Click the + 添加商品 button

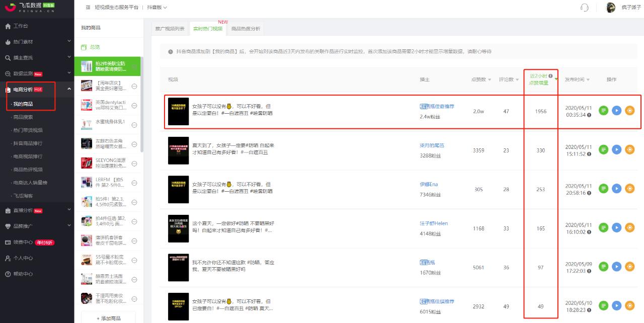pyautogui.click(x=109, y=318)
